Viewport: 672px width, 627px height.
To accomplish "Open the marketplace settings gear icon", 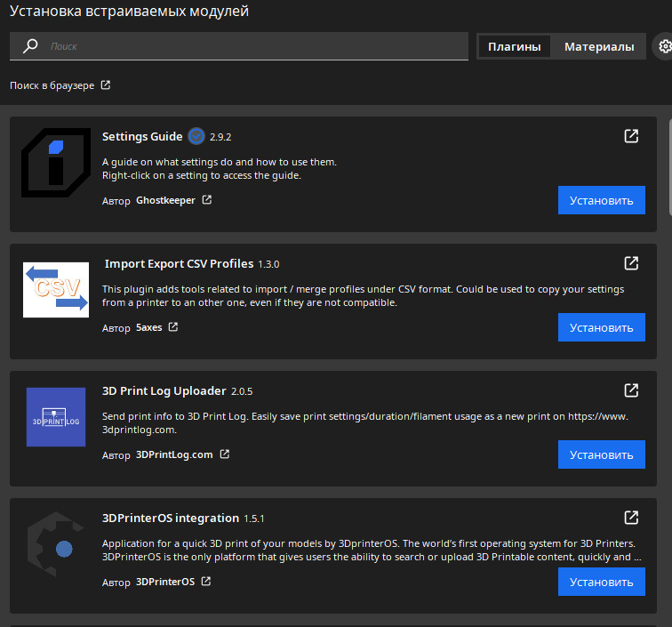I will click(x=664, y=46).
